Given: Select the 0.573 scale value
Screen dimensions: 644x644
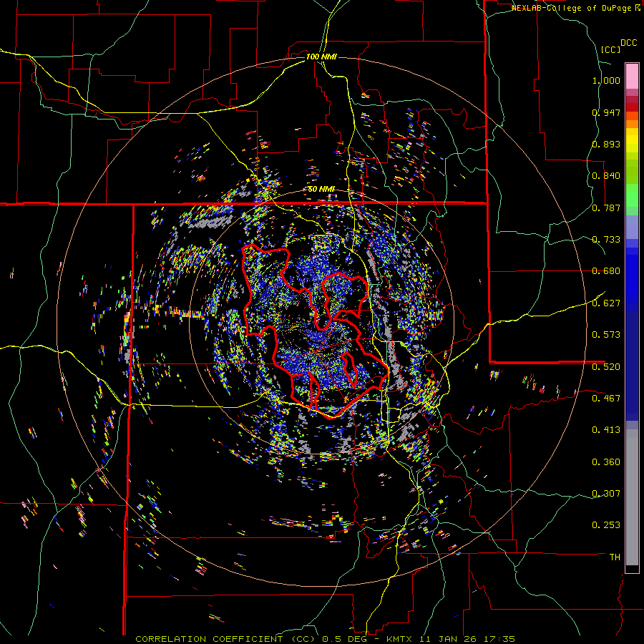Looking at the screenshot, I should (x=606, y=335).
